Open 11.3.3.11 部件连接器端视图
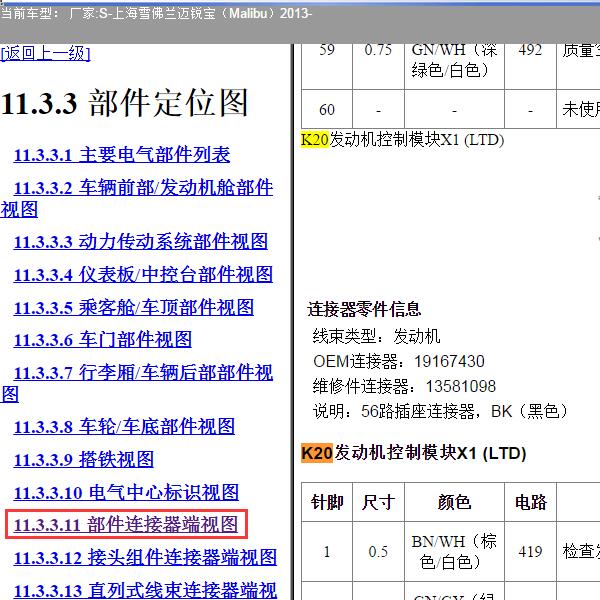This screenshot has width=600, height=600. [126, 525]
